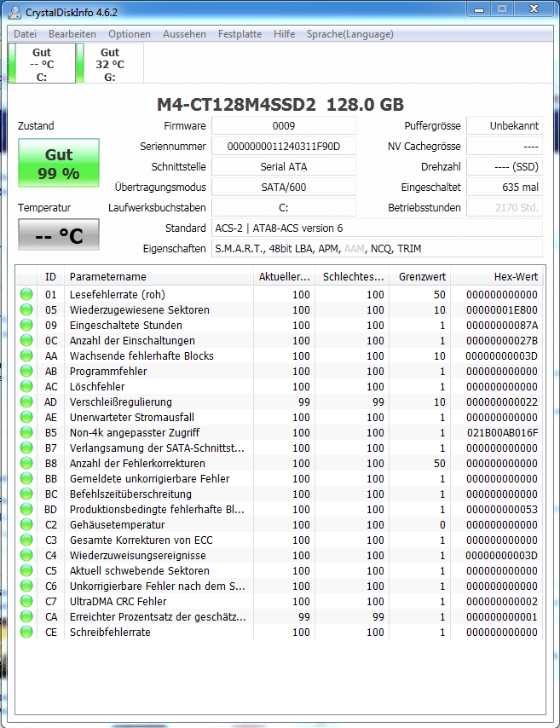The width and height of the screenshot is (560, 728).
Task: Click status icon for UltraDMA CRC Fehler
Action: click(x=26, y=601)
